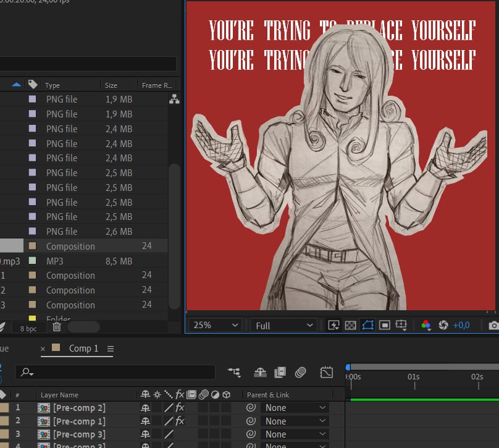Image resolution: width=499 pixels, height=448 pixels.
Task: Use parent pick whip on Pre-comp 2
Action: tap(251, 407)
